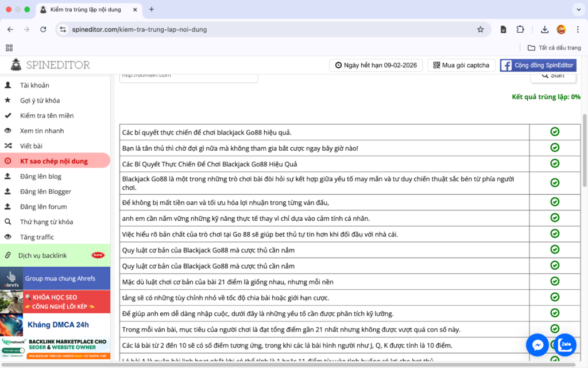
Task: Click the SpinEditor logo
Action: 51,65
